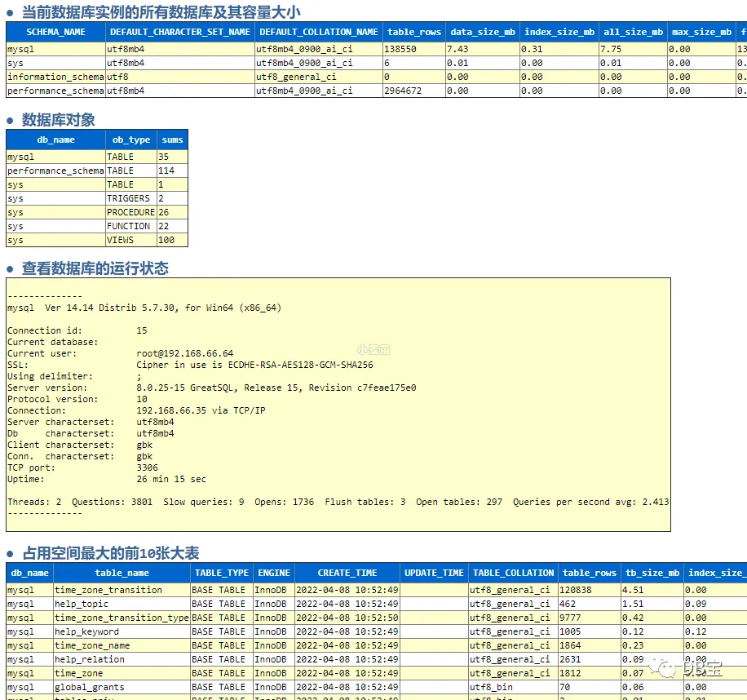This screenshot has width=747, height=700.
Task: Click the SCHEMA_NAME column header
Action: pyautogui.click(x=55, y=32)
